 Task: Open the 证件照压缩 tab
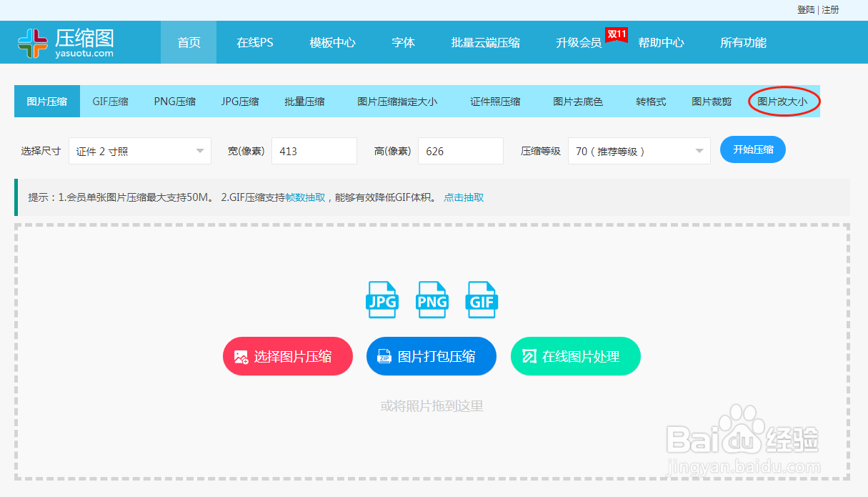(495, 102)
